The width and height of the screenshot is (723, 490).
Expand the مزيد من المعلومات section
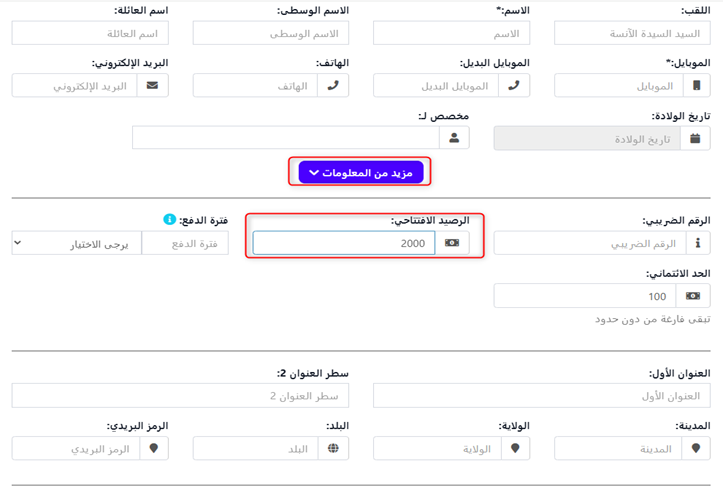pos(361,173)
